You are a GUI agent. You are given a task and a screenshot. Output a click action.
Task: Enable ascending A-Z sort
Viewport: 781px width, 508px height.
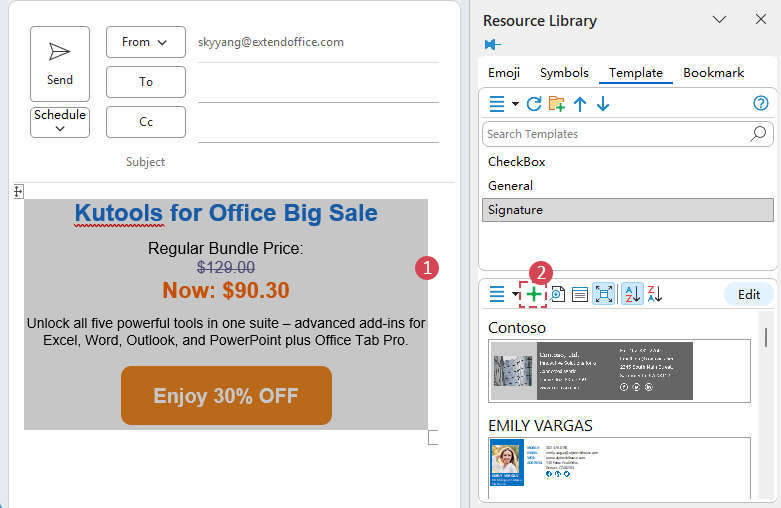[632, 294]
